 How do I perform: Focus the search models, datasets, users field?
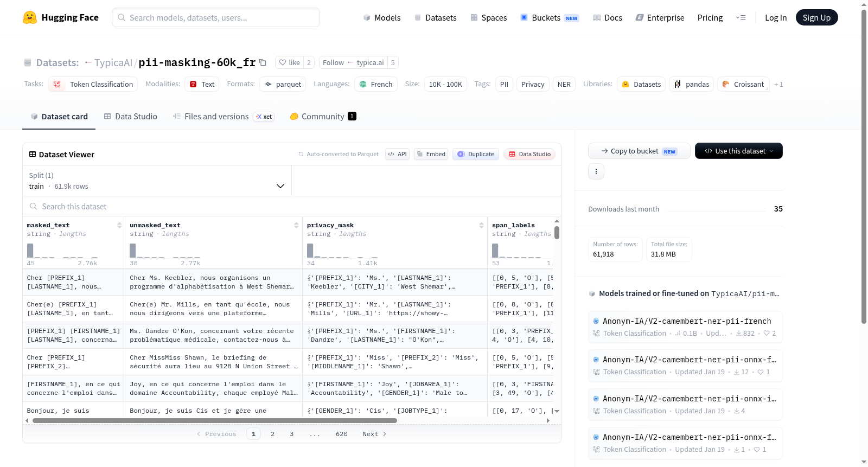[x=216, y=17]
